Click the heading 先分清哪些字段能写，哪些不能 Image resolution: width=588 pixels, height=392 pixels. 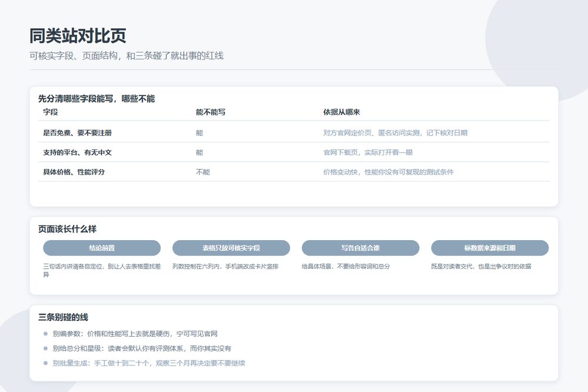tap(96, 99)
